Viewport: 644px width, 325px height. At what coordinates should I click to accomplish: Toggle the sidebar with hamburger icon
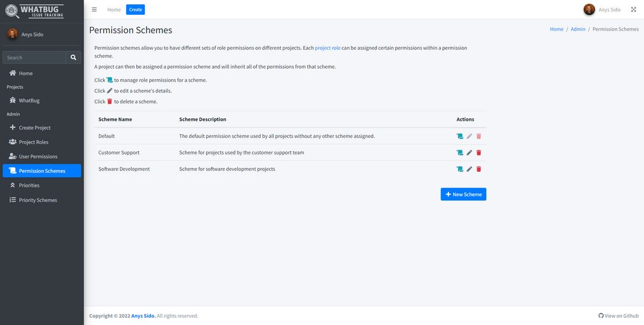point(94,10)
